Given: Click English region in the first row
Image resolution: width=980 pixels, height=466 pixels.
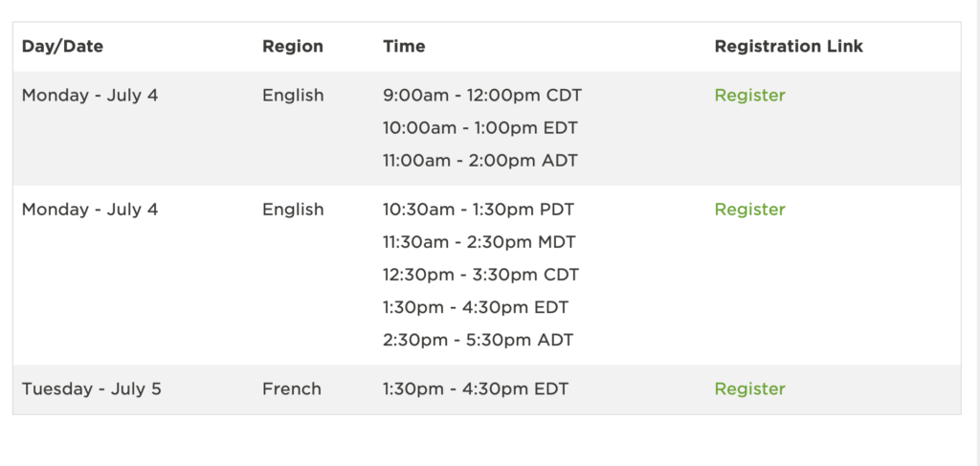Looking at the screenshot, I should (x=293, y=96).
